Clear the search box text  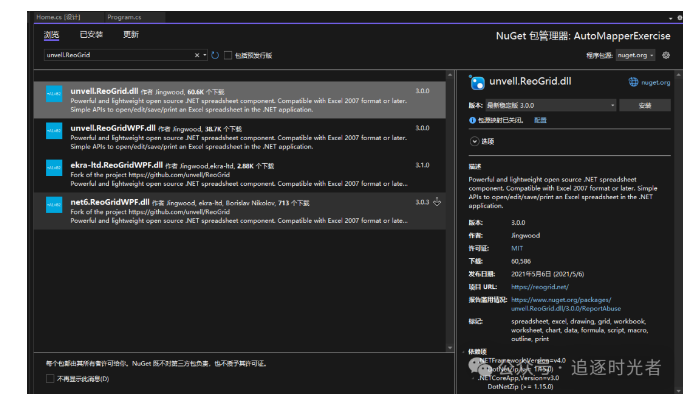coord(197,55)
